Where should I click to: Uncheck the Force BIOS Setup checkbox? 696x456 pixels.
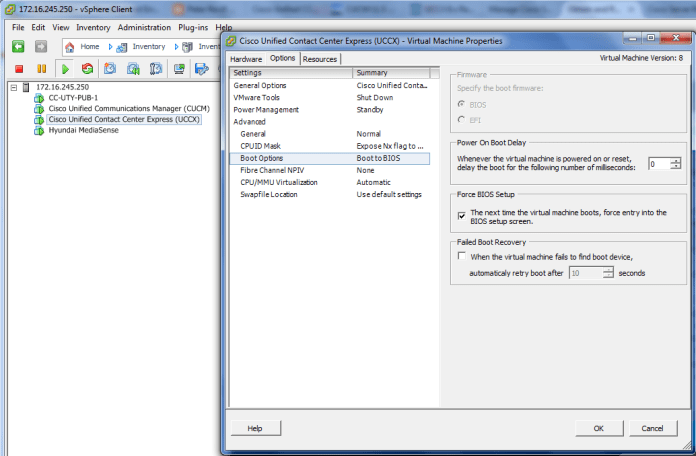[461, 215]
